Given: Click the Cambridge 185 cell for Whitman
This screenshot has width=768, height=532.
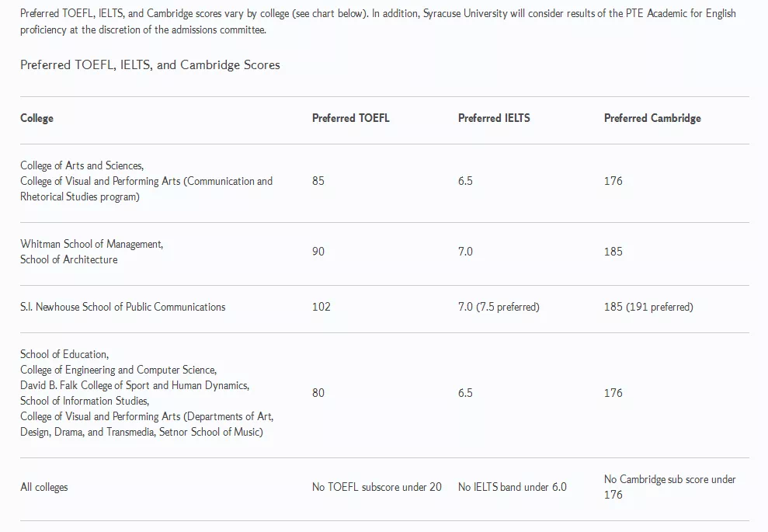Looking at the screenshot, I should [613, 252].
